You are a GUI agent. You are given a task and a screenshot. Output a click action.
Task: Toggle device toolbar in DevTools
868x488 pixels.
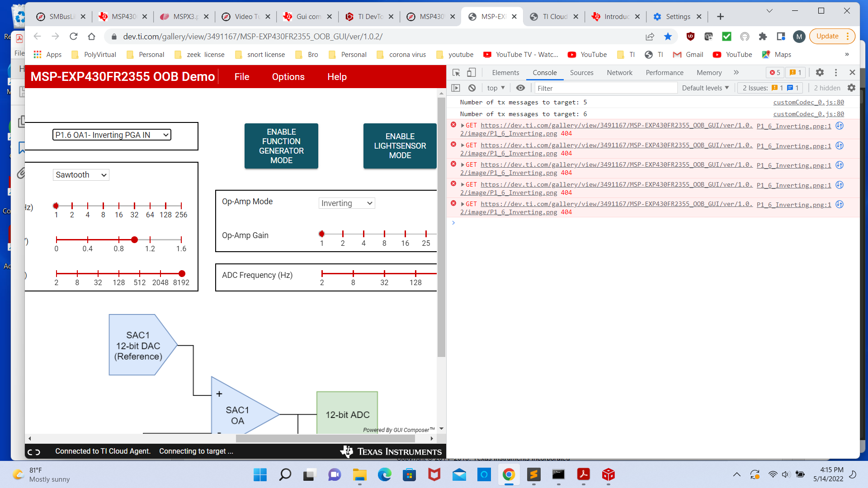click(471, 72)
